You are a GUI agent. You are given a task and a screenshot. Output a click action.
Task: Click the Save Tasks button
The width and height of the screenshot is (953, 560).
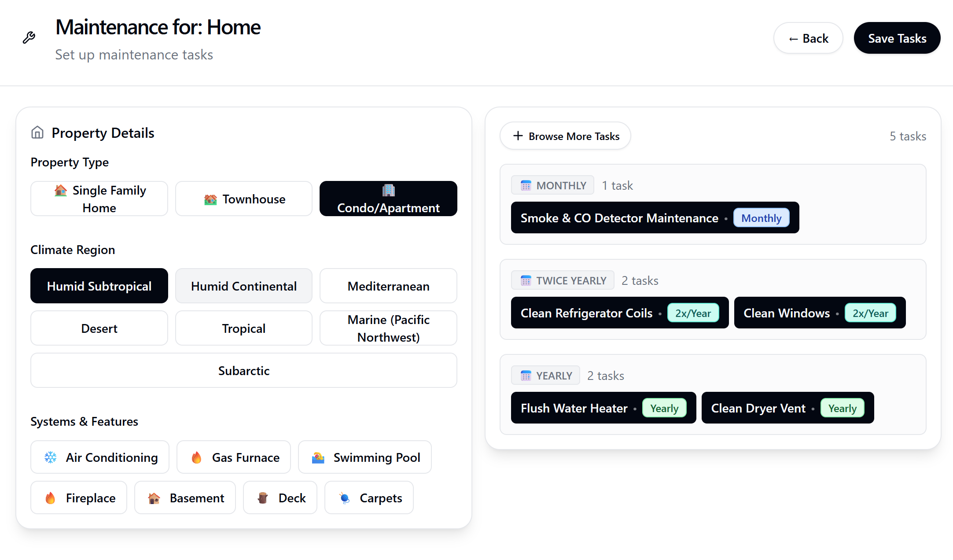pyautogui.click(x=897, y=38)
